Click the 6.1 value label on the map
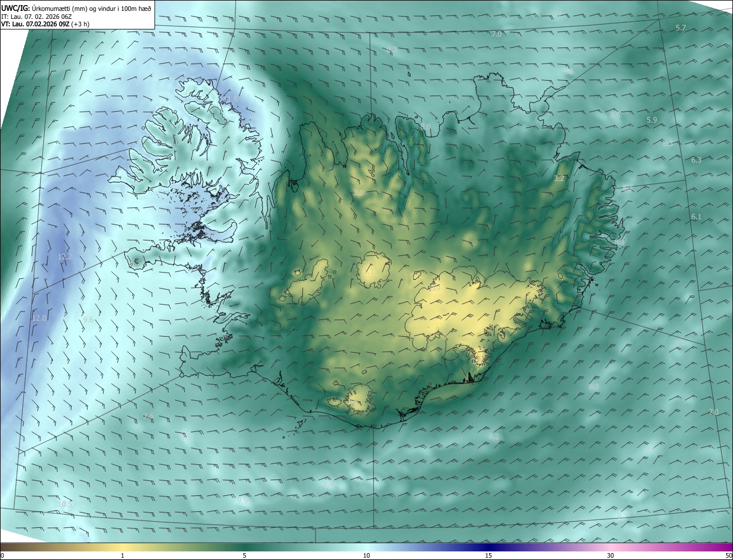This screenshot has width=733, height=560. 696,216
